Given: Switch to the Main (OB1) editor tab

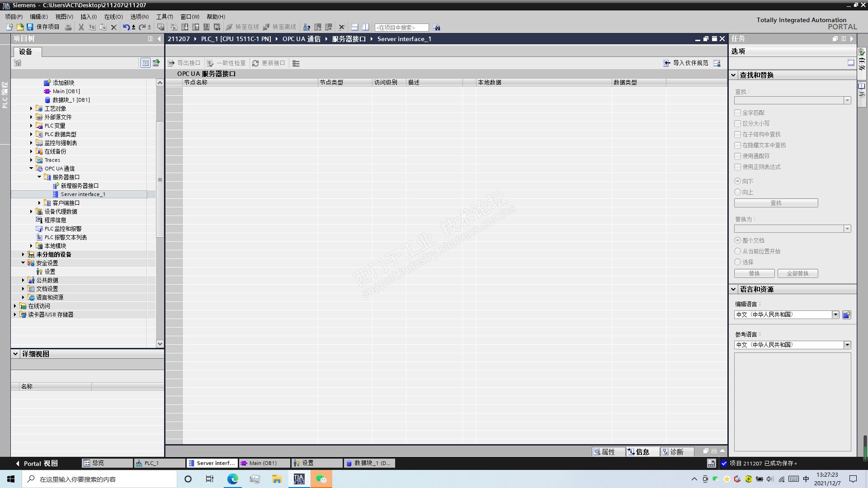Looking at the screenshot, I should point(263,463).
